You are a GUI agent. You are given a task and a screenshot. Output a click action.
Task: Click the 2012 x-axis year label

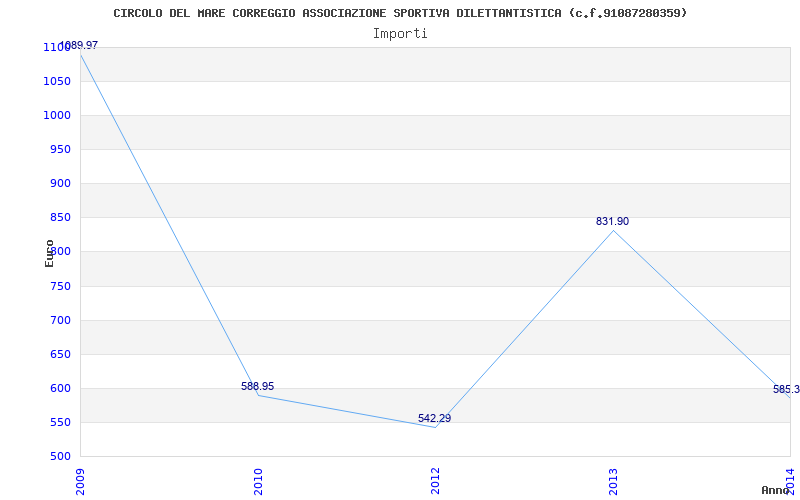(x=435, y=481)
